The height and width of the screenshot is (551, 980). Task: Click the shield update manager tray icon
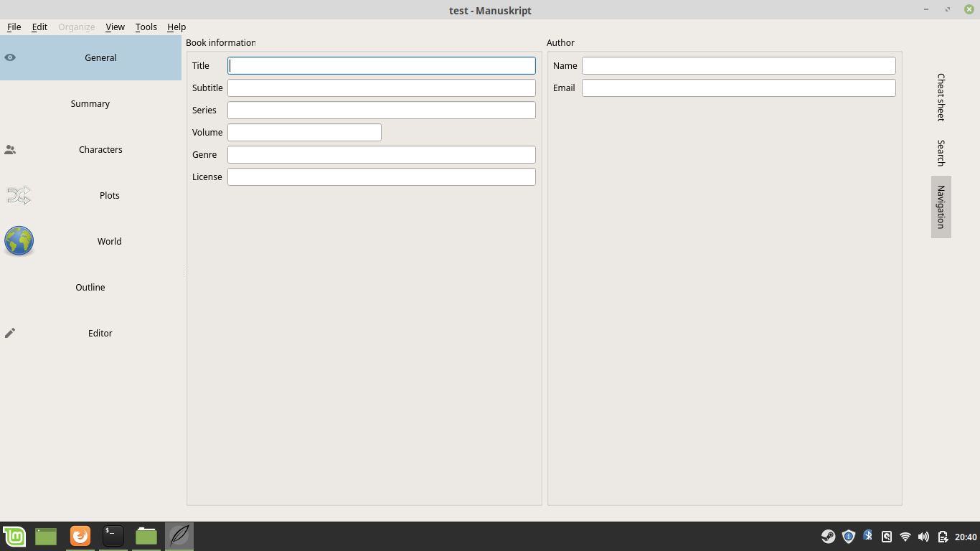(849, 537)
